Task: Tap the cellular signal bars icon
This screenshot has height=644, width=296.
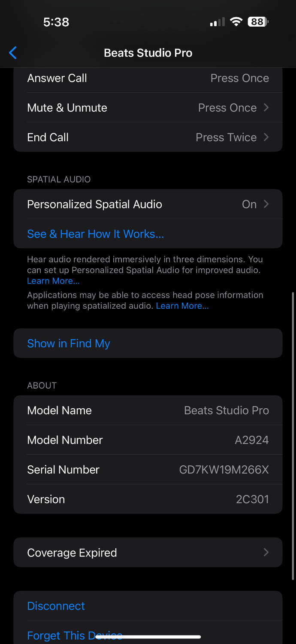Action: click(x=217, y=22)
